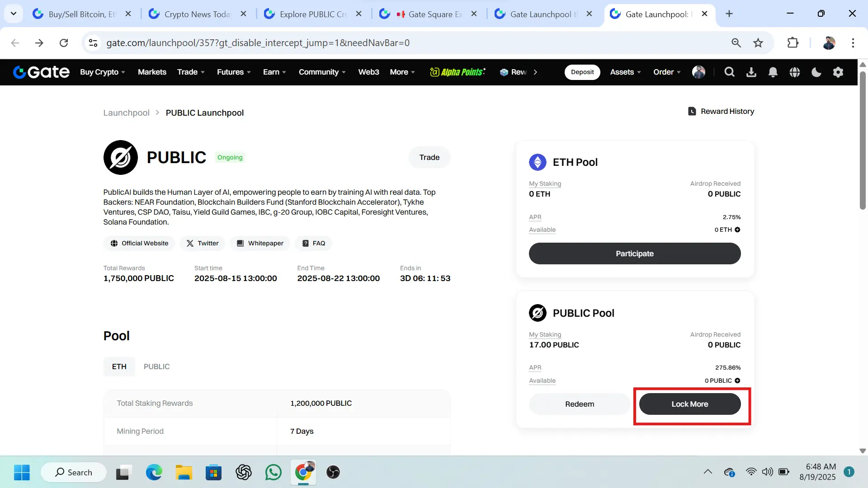Click the search magnifier icon in Gate navbar
This screenshot has width=868, height=488.
click(729, 72)
